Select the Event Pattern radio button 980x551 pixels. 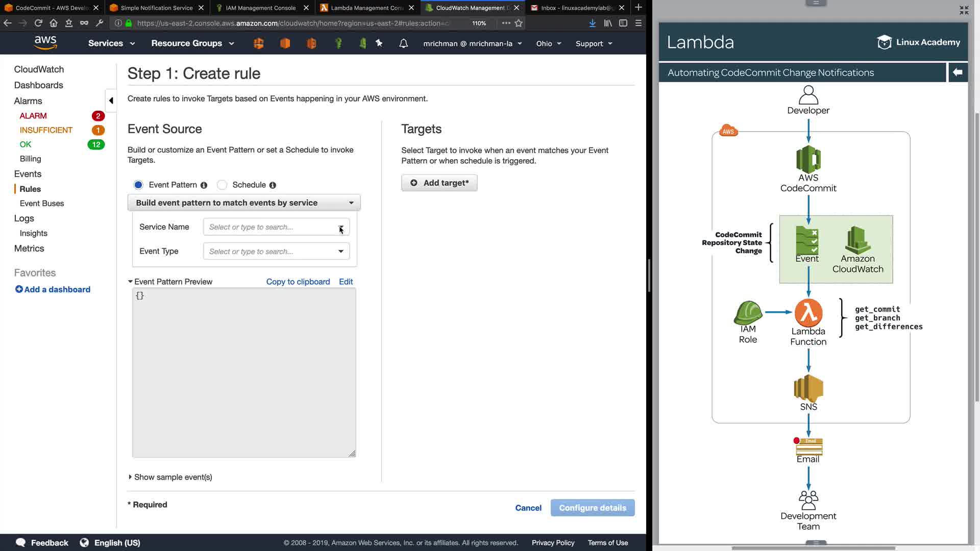(x=138, y=185)
